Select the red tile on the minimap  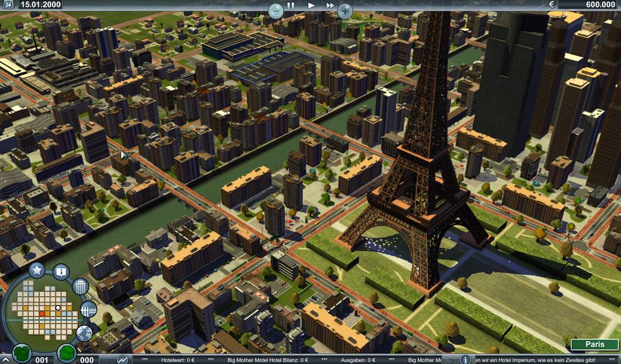pos(42,313)
